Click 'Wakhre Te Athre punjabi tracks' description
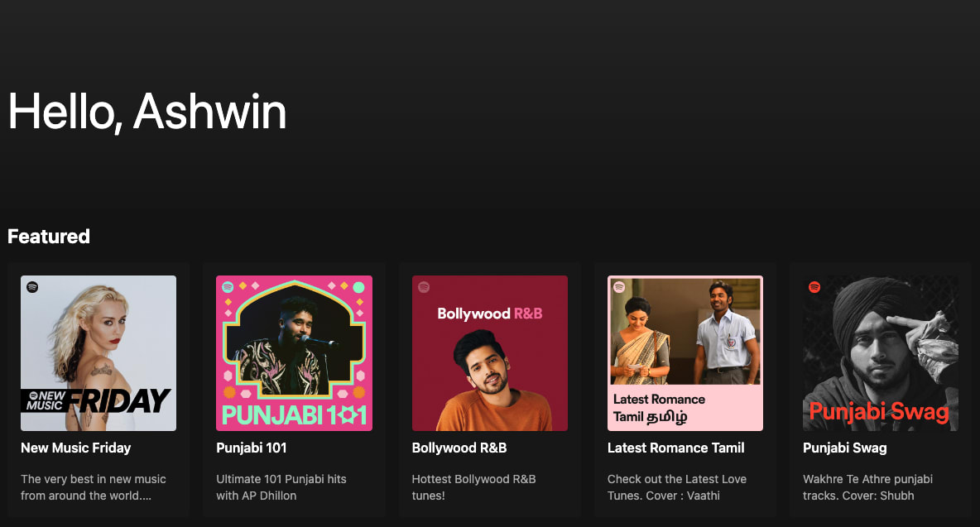Viewport: 980px width, 527px height. pyautogui.click(x=867, y=487)
